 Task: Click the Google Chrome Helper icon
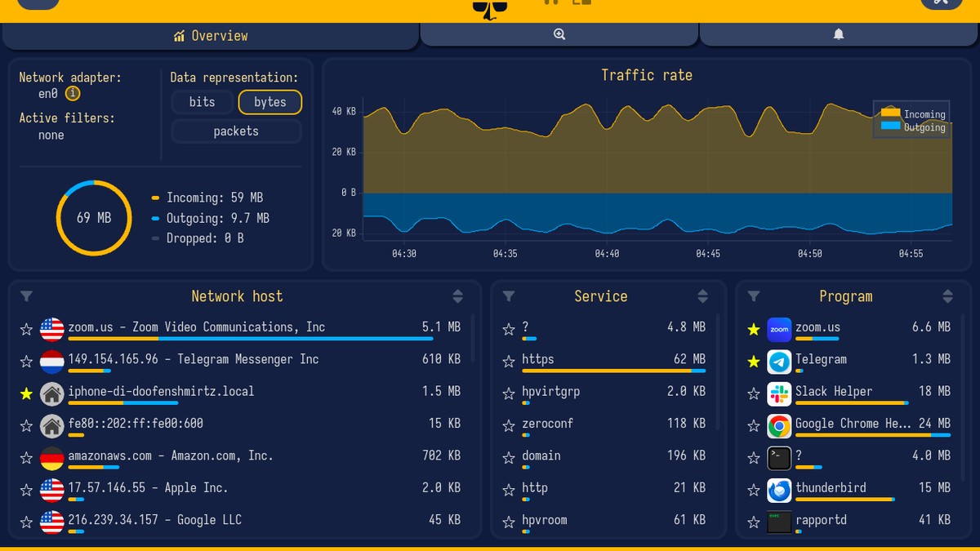(x=779, y=426)
